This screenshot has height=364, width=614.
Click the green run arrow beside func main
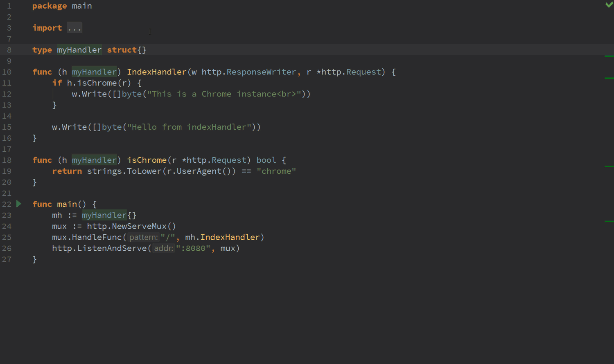pyautogui.click(x=19, y=204)
